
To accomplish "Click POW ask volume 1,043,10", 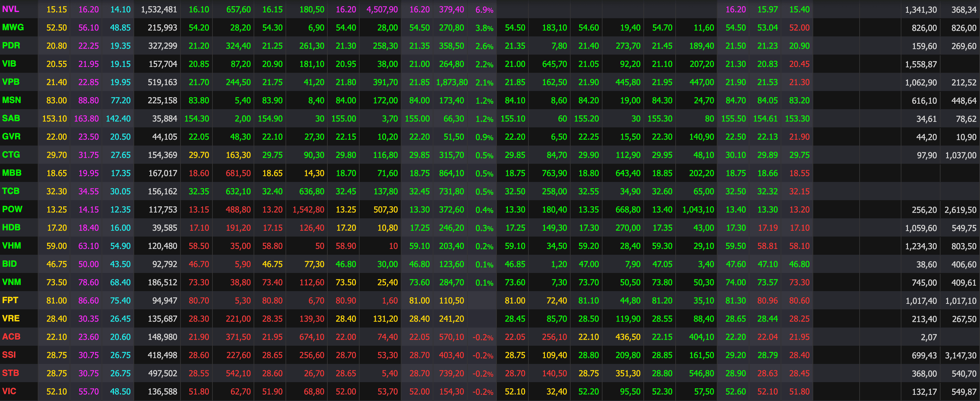I will (x=698, y=209).
